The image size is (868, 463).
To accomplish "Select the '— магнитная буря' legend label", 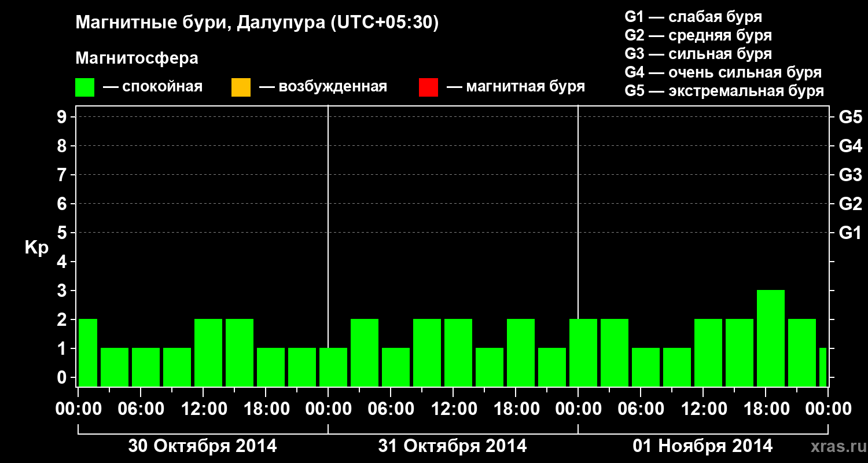I will click(x=516, y=87).
